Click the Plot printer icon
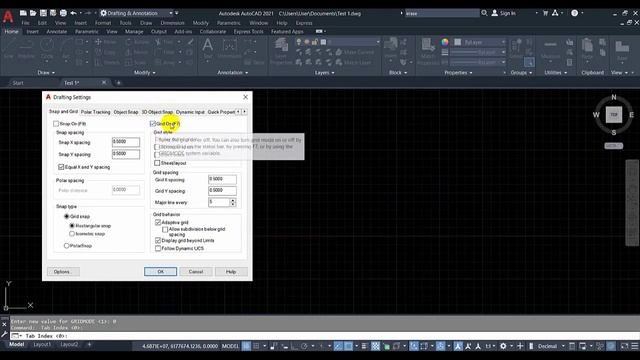 pyautogui.click(x=63, y=13)
